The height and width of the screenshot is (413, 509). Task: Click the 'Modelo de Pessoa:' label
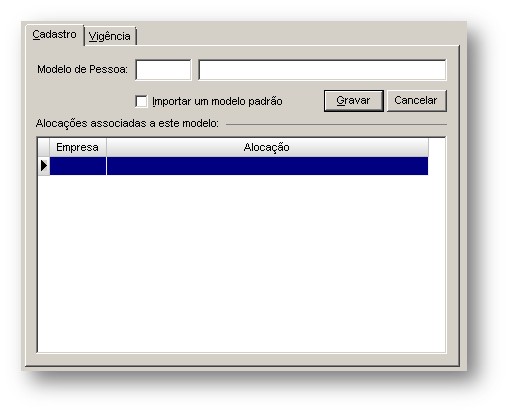82,69
